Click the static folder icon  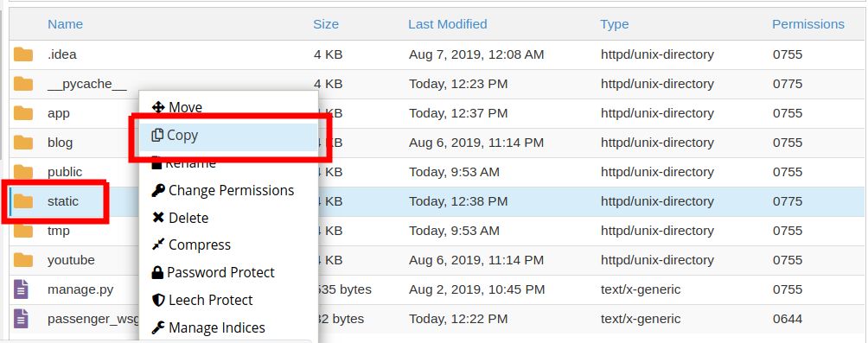[23, 200]
